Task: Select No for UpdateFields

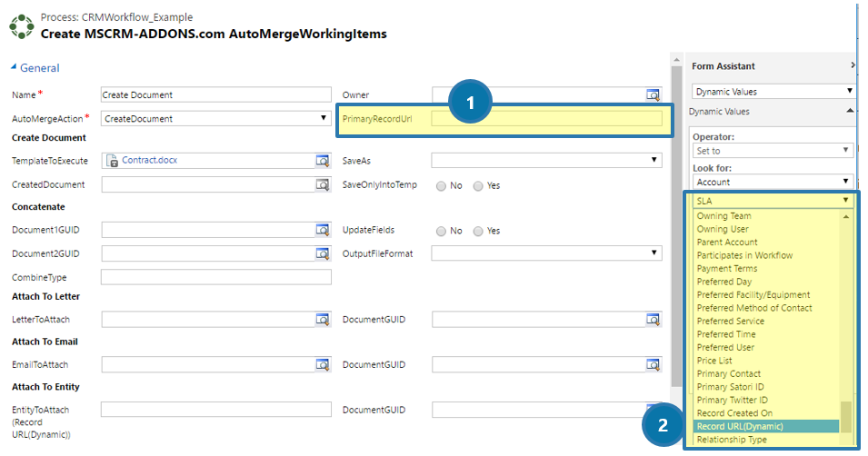Action: tap(441, 232)
